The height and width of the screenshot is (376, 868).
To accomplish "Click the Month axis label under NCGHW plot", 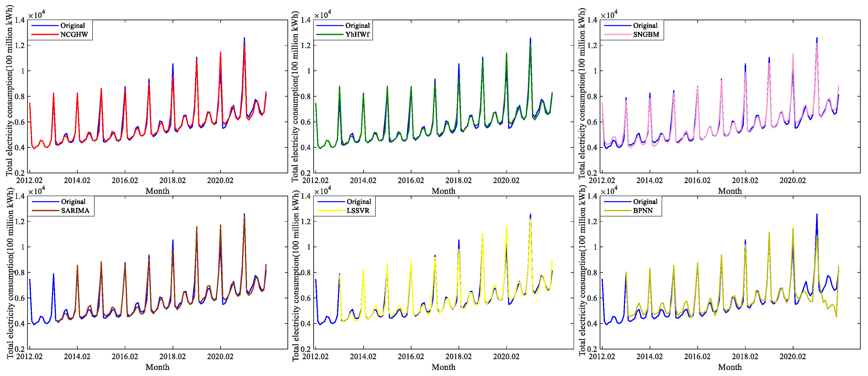I will tap(157, 191).
